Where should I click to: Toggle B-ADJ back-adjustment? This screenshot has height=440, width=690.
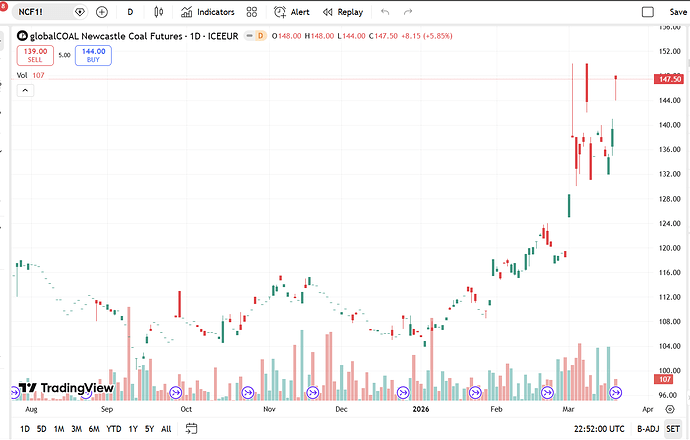click(648, 429)
